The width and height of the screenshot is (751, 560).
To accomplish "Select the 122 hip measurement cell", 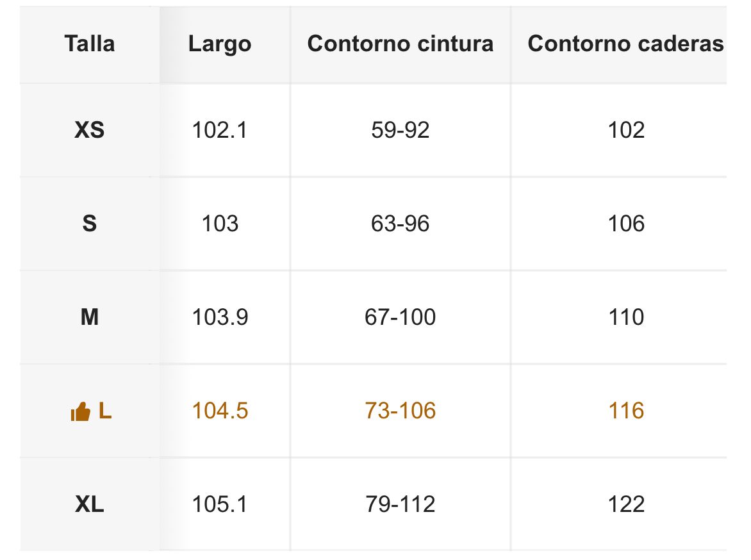I will click(x=626, y=504).
